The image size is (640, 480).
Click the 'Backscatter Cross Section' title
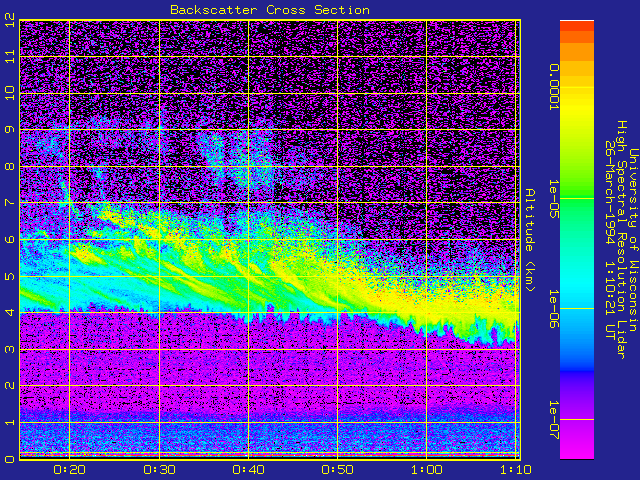[270, 10]
